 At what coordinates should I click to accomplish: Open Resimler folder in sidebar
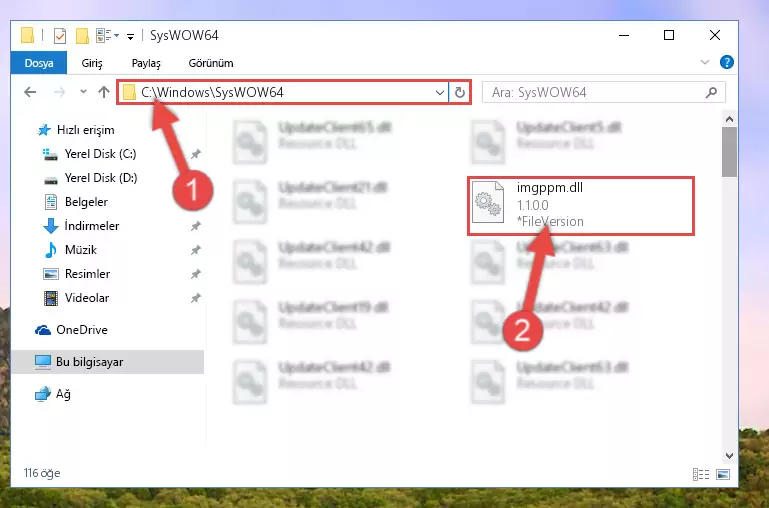point(87,274)
